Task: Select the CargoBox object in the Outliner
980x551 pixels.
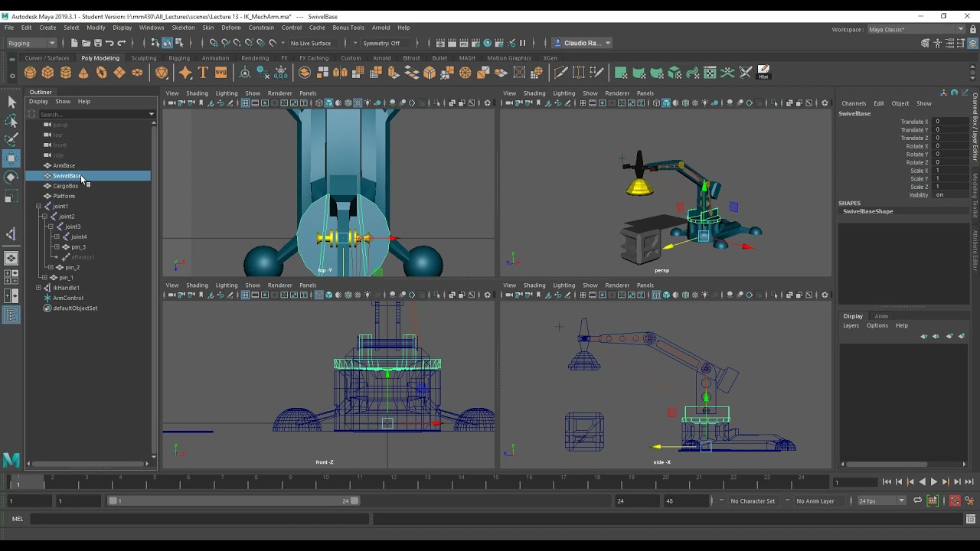Action: coord(66,186)
